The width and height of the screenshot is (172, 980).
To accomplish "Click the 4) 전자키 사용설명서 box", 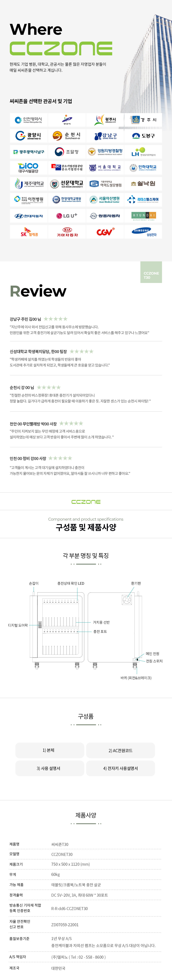I will pyautogui.click(x=121, y=768).
